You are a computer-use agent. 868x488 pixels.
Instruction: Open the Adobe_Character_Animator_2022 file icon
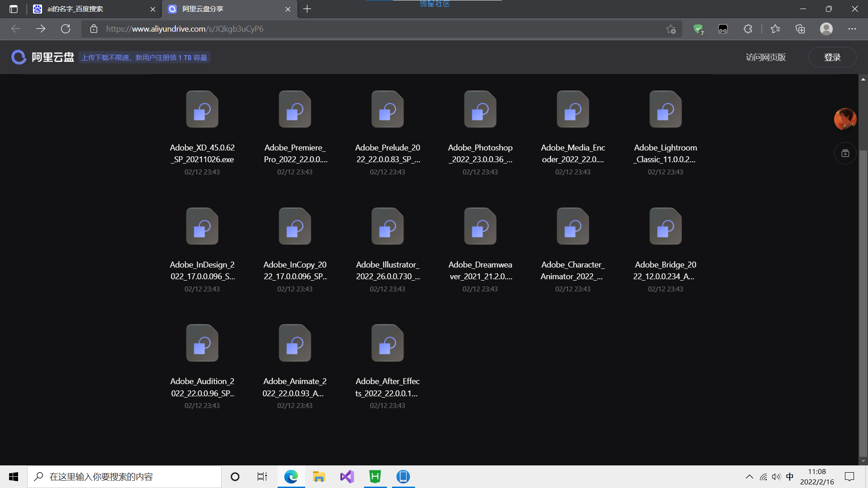click(573, 226)
